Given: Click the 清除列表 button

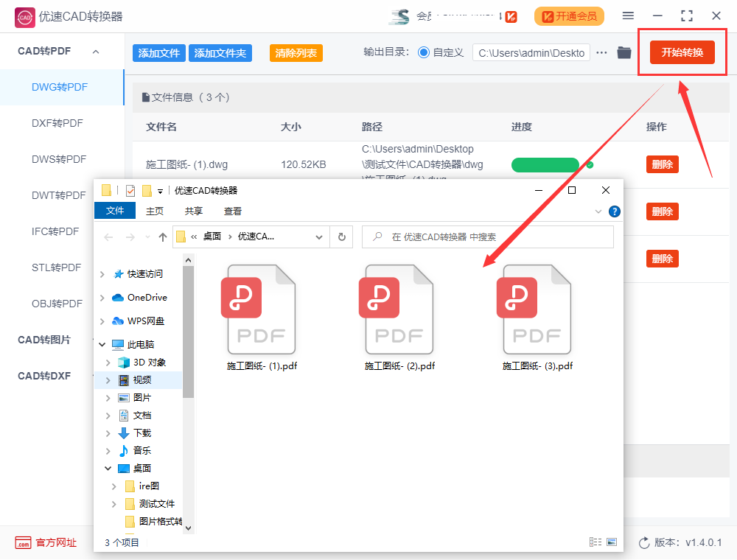Looking at the screenshot, I should (x=295, y=53).
